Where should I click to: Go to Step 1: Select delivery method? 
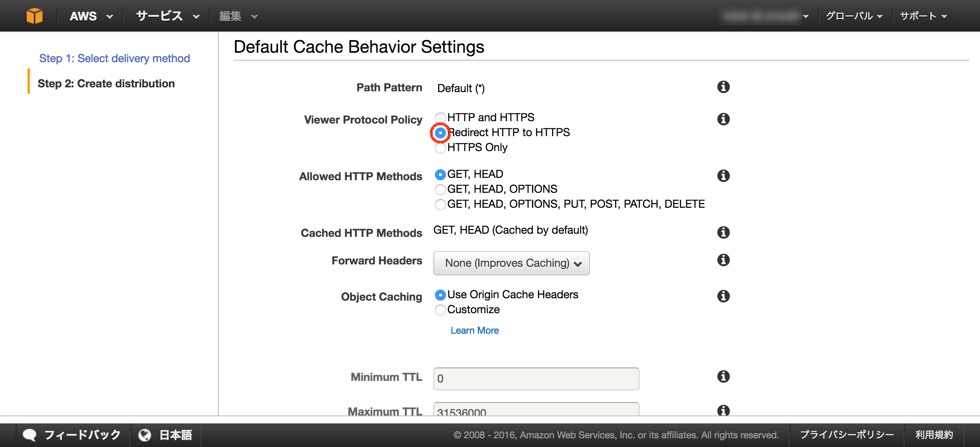(114, 58)
